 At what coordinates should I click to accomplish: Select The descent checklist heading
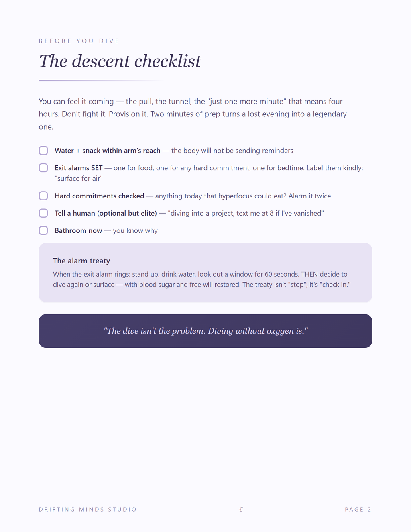tap(120, 61)
